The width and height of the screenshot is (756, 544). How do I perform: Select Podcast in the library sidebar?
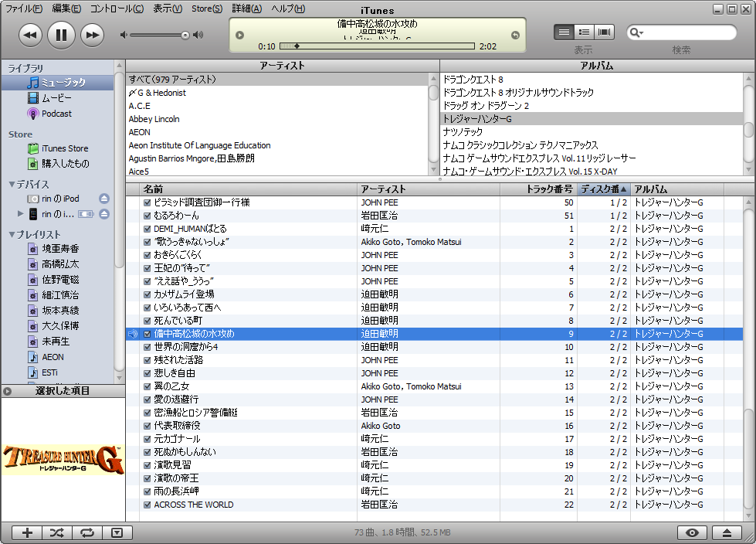(x=57, y=114)
